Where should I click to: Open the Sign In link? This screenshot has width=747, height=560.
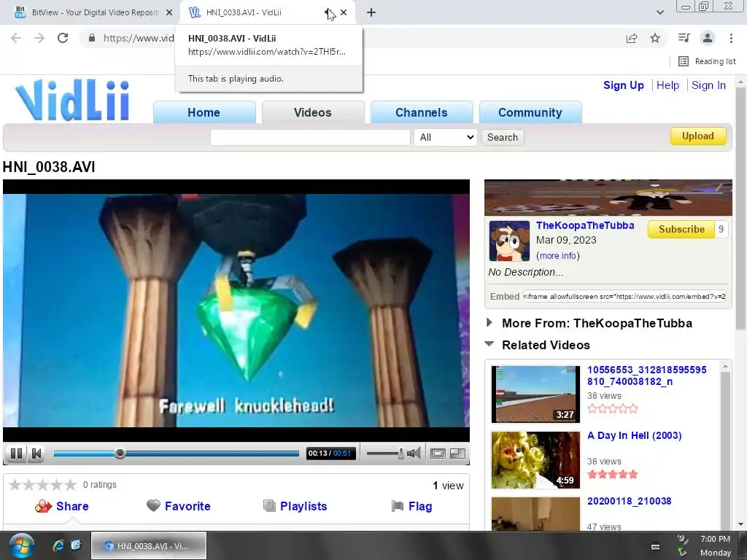(709, 85)
